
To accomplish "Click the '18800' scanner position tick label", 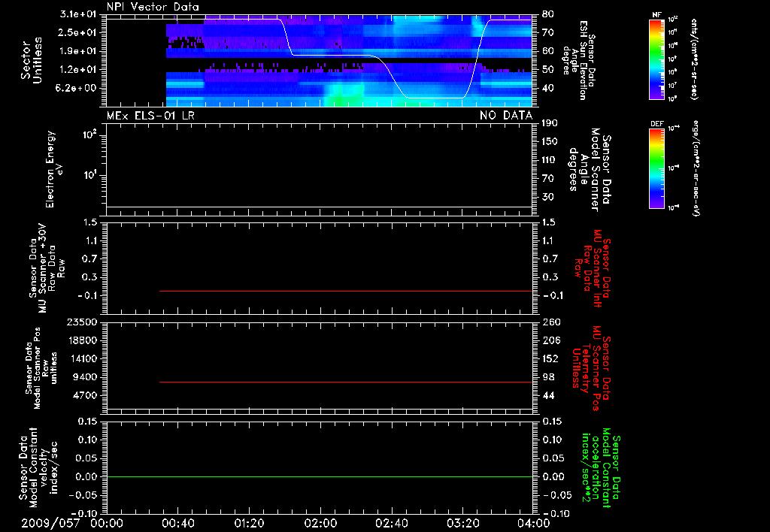I will [81, 340].
